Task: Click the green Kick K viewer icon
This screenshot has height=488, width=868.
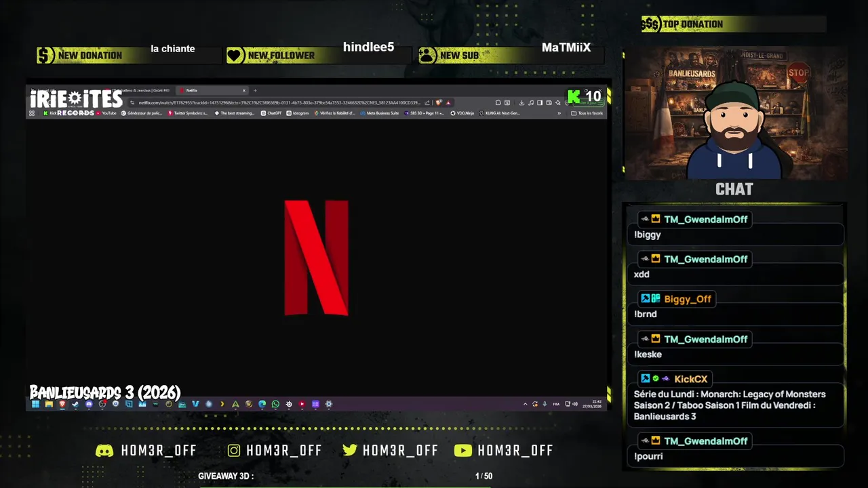Action: coord(574,97)
